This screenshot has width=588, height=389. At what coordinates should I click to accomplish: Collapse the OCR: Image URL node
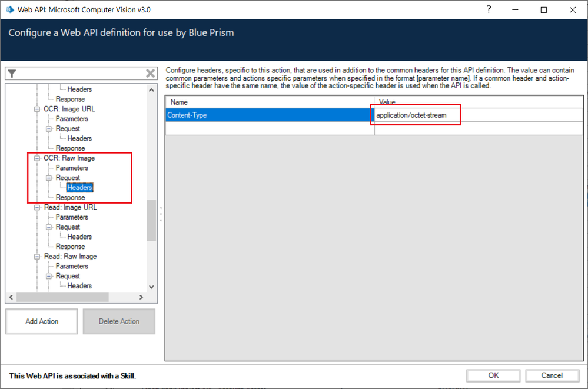tap(36, 109)
